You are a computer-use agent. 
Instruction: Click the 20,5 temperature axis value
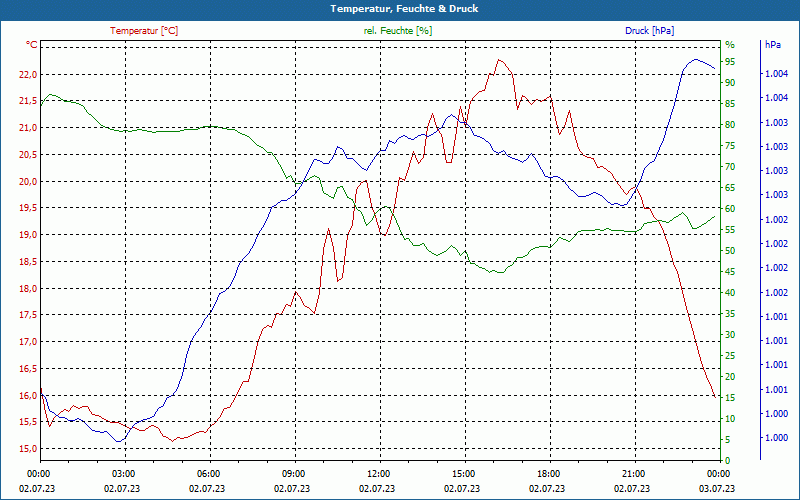pyautogui.click(x=29, y=155)
